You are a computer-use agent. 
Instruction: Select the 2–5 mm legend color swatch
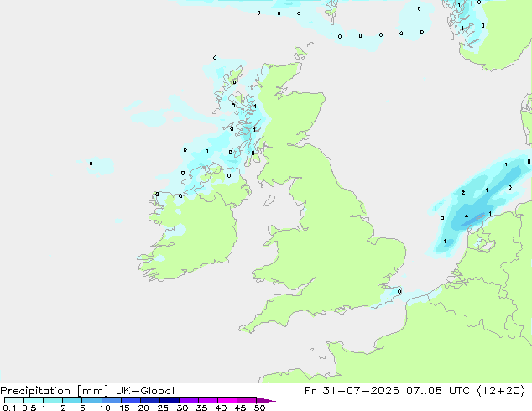tap(72, 400)
